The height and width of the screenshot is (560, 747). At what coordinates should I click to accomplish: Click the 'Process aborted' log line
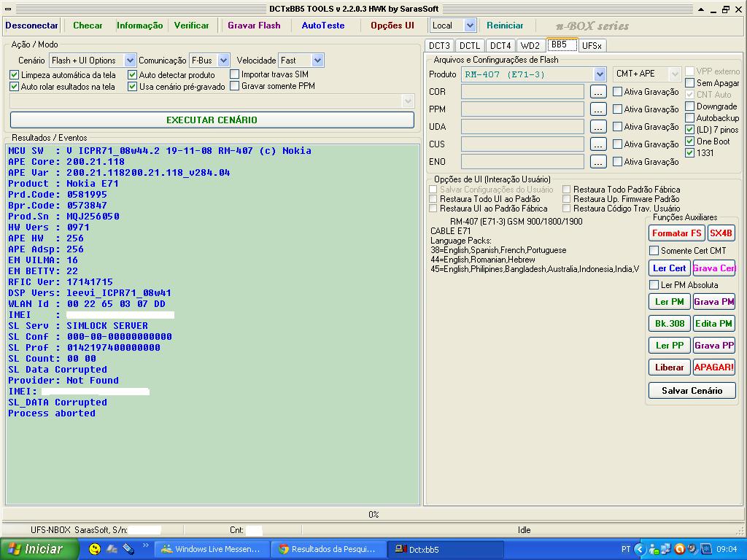click(52, 413)
